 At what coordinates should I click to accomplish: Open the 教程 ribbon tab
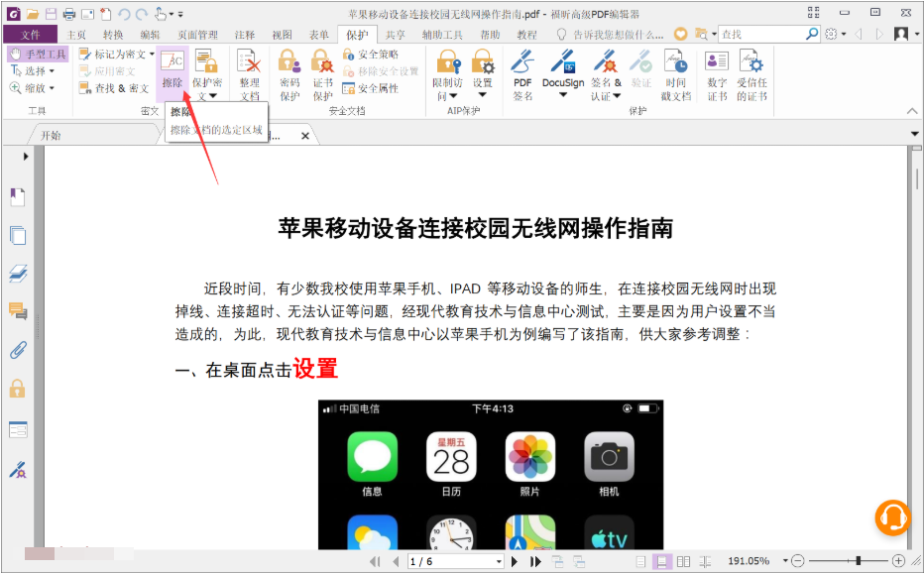coord(526,35)
